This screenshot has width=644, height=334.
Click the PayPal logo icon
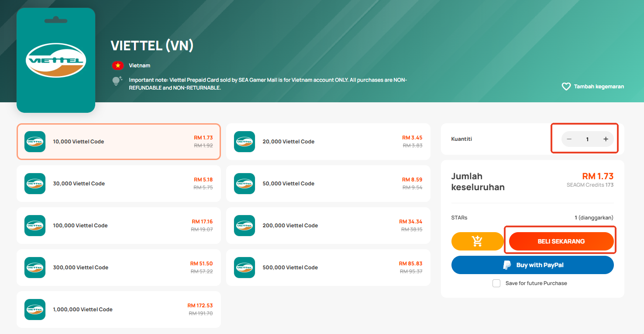click(507, 265)
